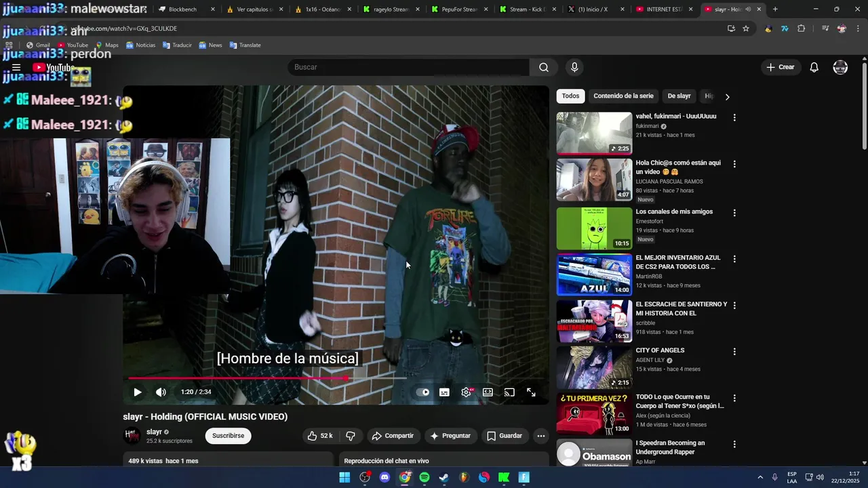This screenshot has width=868, height=488.
Task: Focus the YouTube Buscar search field
Action: [408, 67]
